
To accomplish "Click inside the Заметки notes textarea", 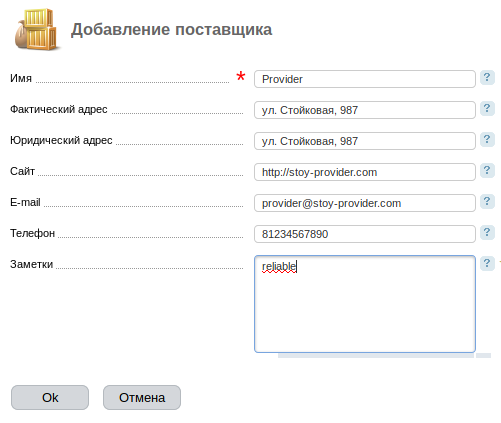I will tap(365, 304).
